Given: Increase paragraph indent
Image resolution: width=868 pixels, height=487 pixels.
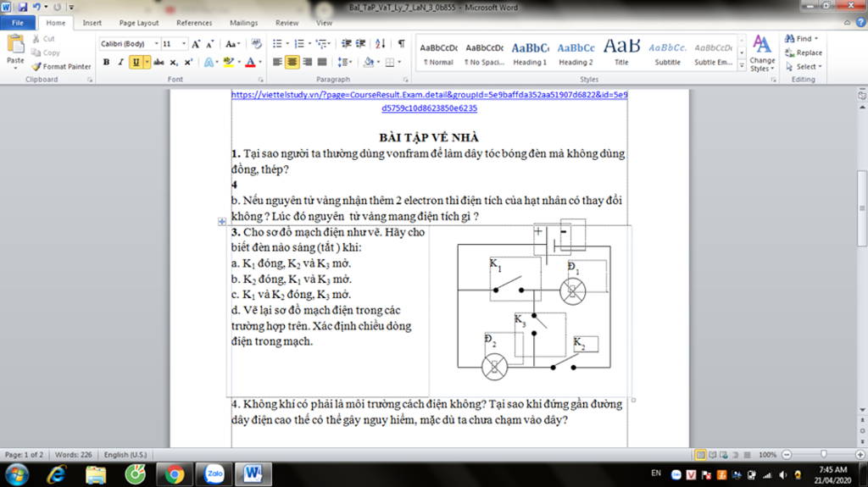Looking at the screenshot, I should pyautogui.click(x=361, y=44).
